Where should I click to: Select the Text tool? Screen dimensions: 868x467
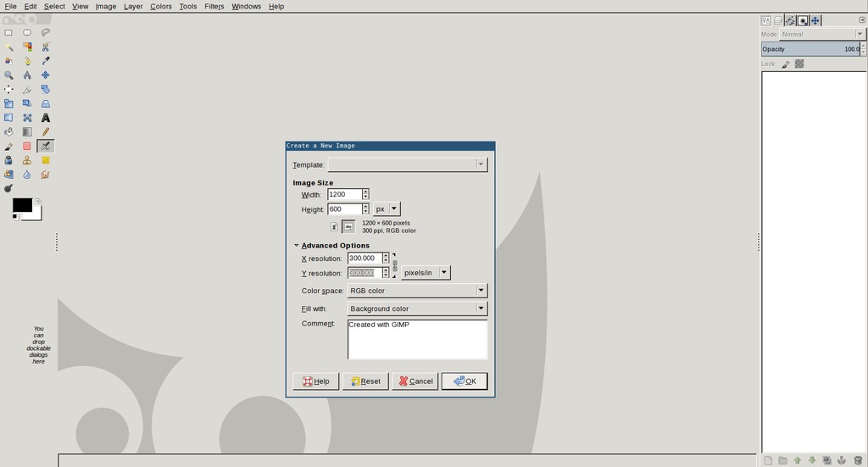click(x=46, y=118)
